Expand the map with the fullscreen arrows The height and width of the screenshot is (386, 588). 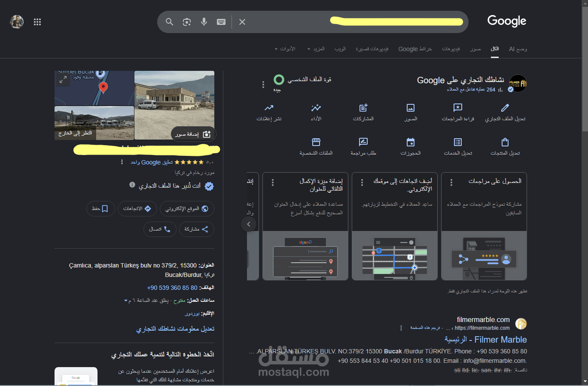pos(63,79)
